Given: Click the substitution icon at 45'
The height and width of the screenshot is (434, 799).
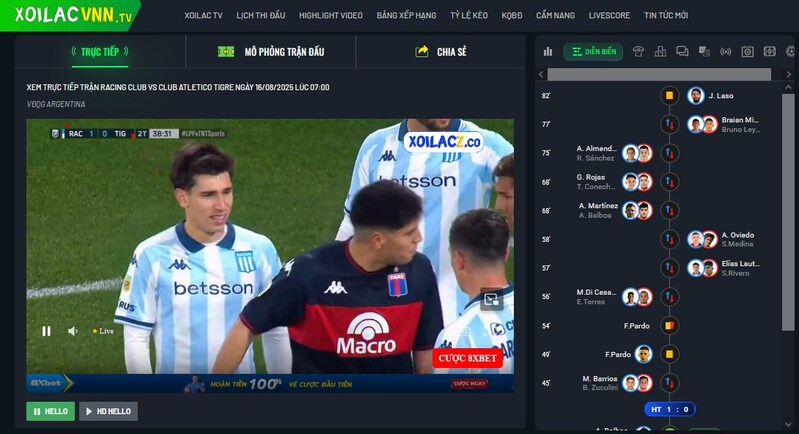Looking at the screenshot, I should pyautogui.click(x=670, y=383).
